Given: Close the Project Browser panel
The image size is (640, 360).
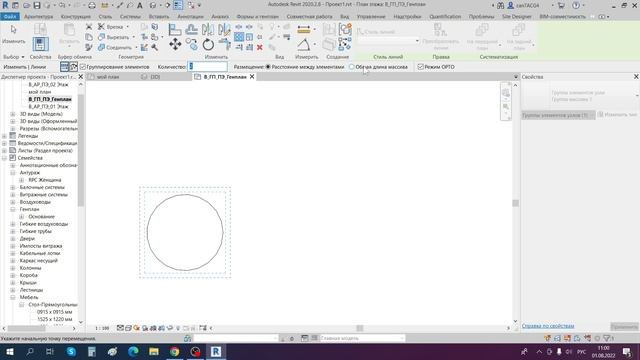Looking at the screenshot, I should [x=81, y=77].
